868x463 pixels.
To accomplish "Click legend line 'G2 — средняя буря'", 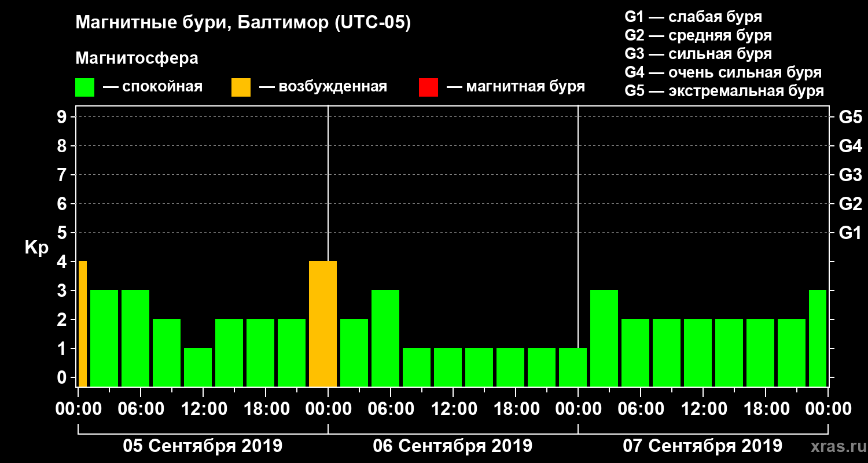I will 698,35.
